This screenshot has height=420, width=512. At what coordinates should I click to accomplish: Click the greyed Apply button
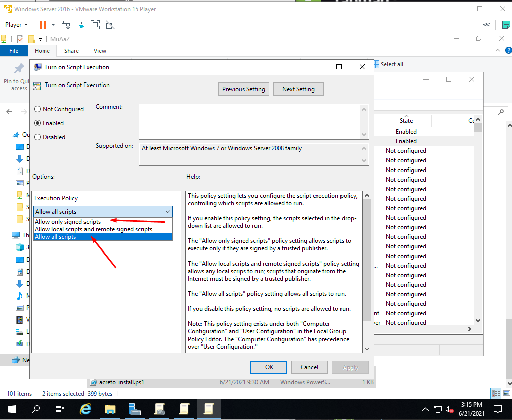[350, 367]
